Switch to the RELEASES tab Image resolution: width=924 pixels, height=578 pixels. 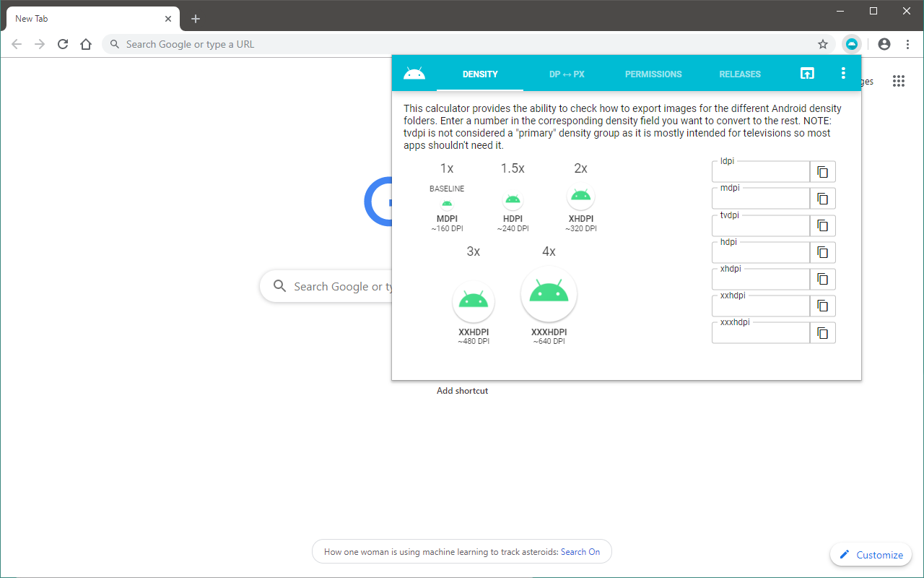(740, 74)
